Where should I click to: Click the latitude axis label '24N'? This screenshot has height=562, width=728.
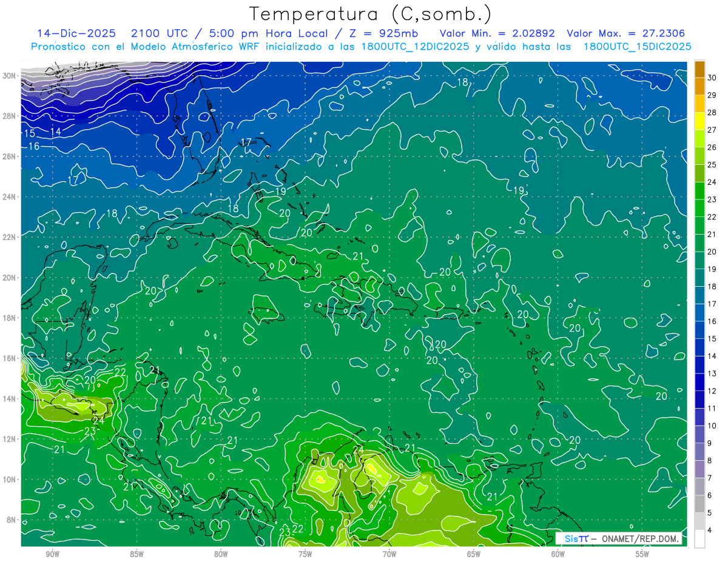click(10, 196)
